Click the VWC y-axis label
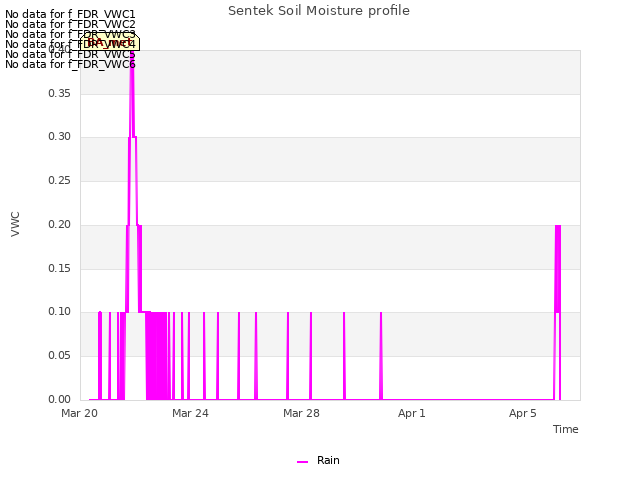Image resolution: width=640 pixels, height=480 pixels. [15, 224]
